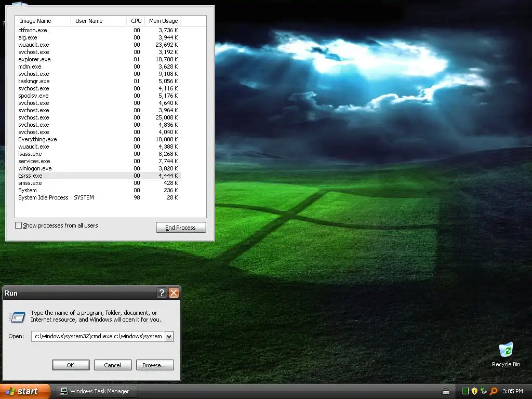The image size is (532, 399).
Task: Select wuauclt.exe using 4,388 K memory
Action: coord(99,147)
